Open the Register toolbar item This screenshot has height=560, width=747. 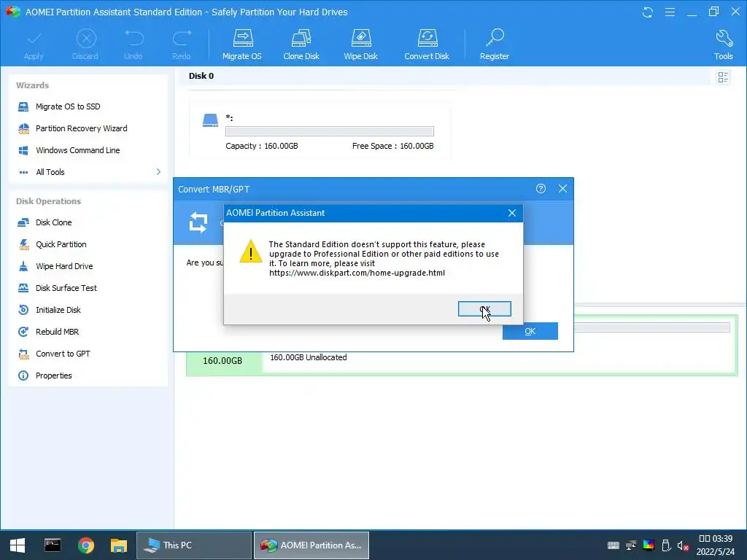[x=495, y=44]
